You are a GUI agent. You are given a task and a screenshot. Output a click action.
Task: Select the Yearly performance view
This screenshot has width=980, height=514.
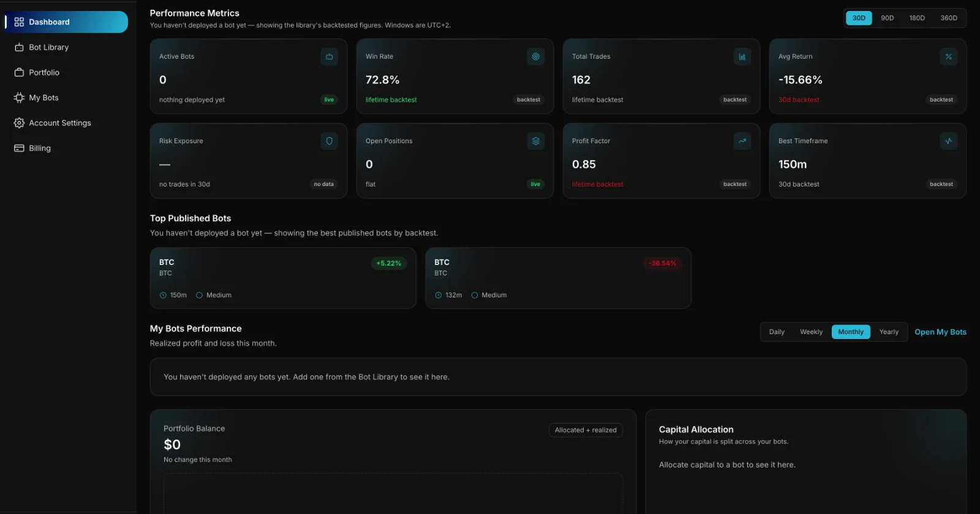coord(889,332)
